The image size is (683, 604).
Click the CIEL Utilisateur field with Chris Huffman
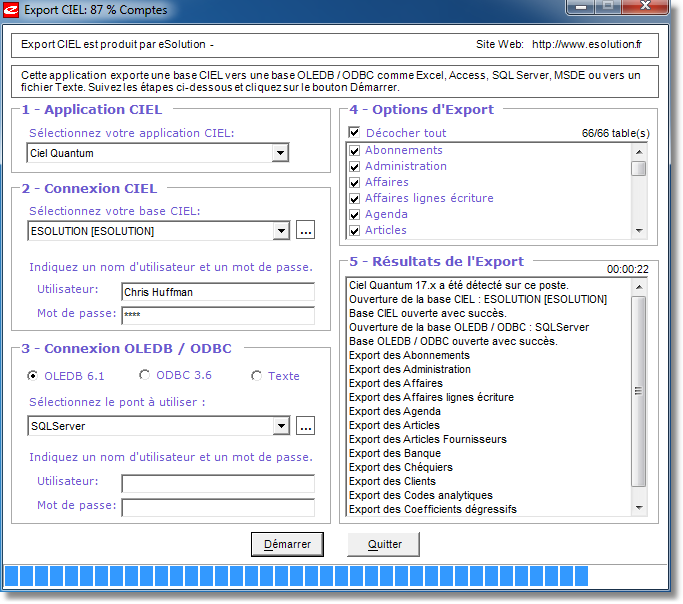click(x=217, y=292)
